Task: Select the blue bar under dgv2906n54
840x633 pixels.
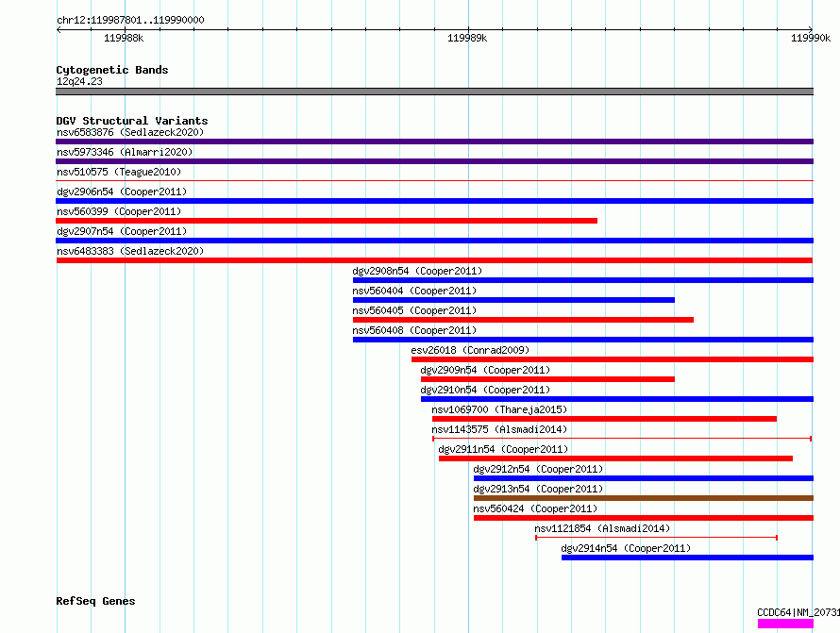Action: point(434,201)
